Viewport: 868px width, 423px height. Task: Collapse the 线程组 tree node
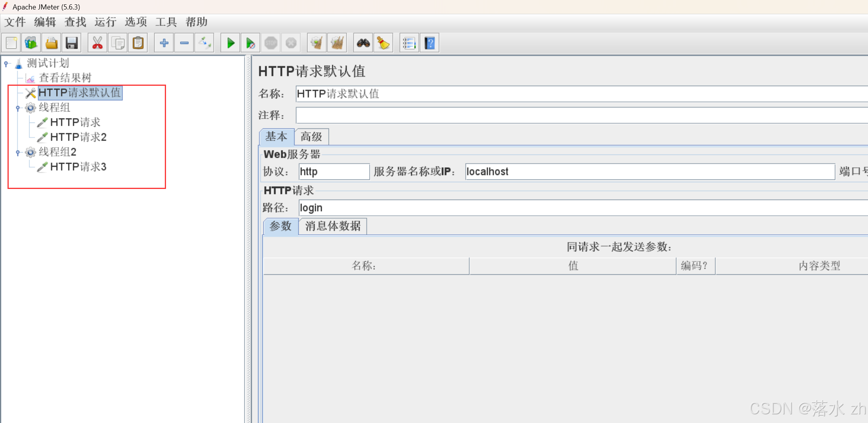(18, 108)
